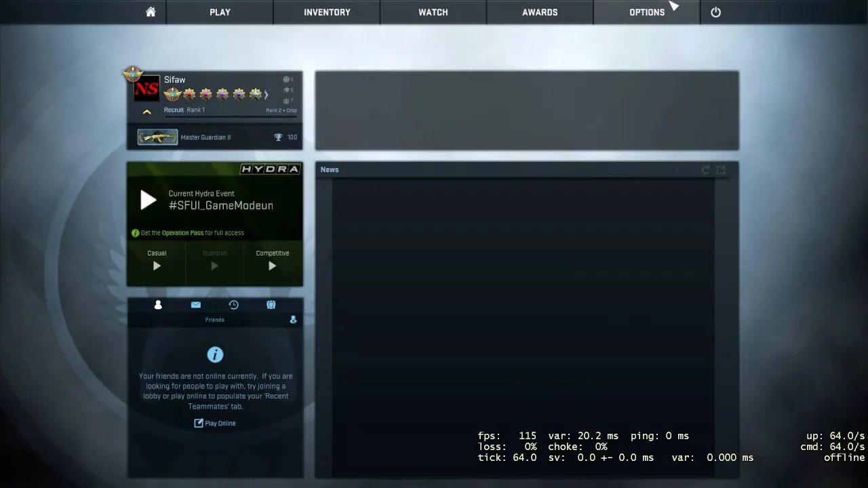The width and height of the screenshot is (868, 488).
Task: Open the WATCH menu
Action: point(433,12)
